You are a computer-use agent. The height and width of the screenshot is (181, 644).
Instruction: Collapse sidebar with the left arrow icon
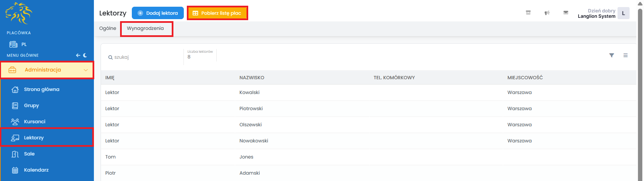pos(78,55)
